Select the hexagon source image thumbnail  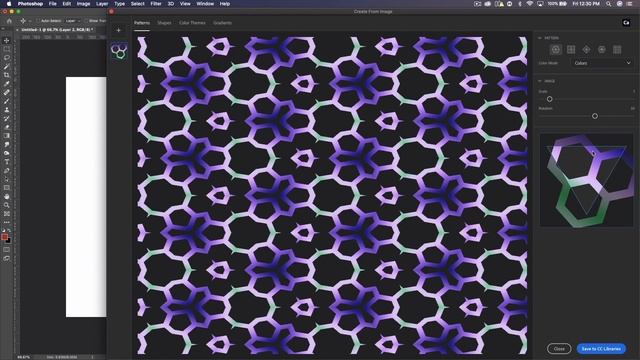119,51
